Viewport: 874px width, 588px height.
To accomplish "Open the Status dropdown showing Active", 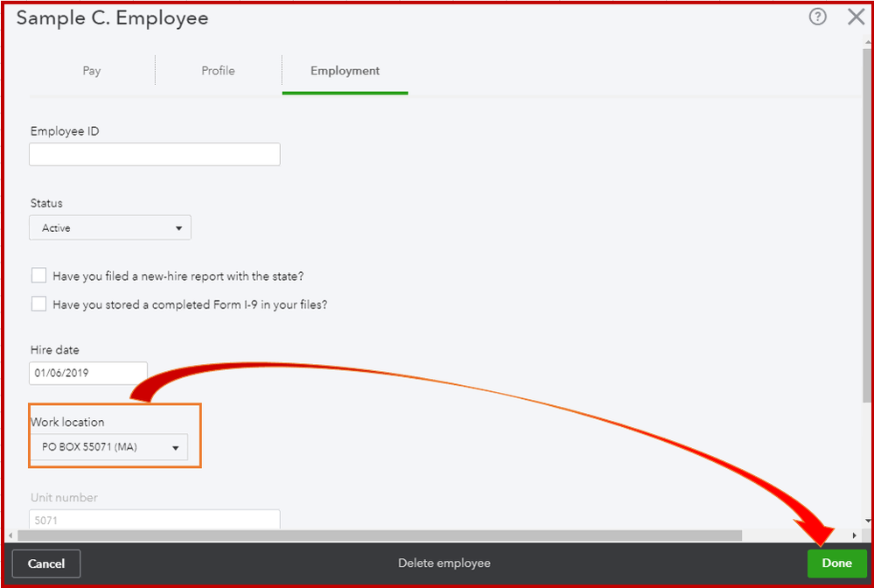I will (x=109, y=227).
